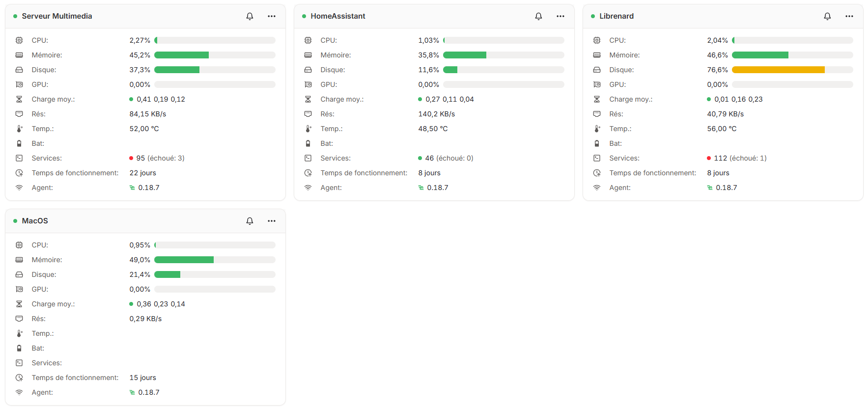Click Serveur Multimedia memory usage bar
This screenshot has height=408, width=868.
(215, 55)
